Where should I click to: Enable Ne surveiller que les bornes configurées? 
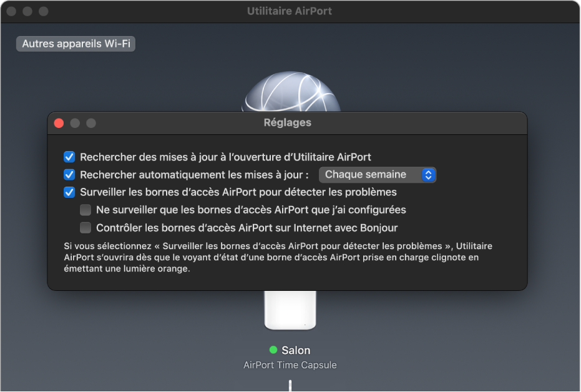85,210
